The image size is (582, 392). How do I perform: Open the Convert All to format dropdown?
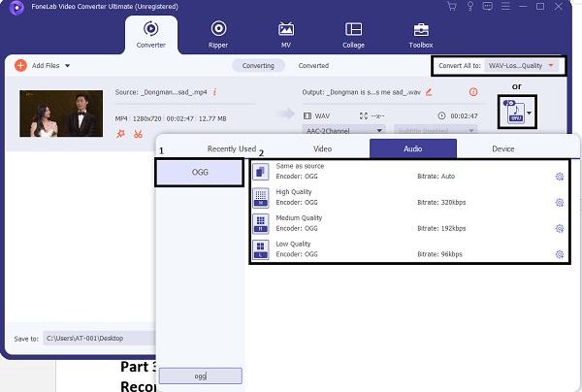pyautogui.click(x=521, y=66)
